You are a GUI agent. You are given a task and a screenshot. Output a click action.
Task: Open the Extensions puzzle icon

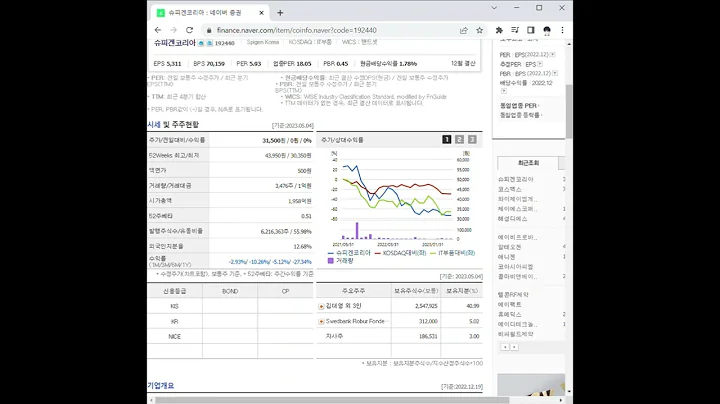(499, 30)
